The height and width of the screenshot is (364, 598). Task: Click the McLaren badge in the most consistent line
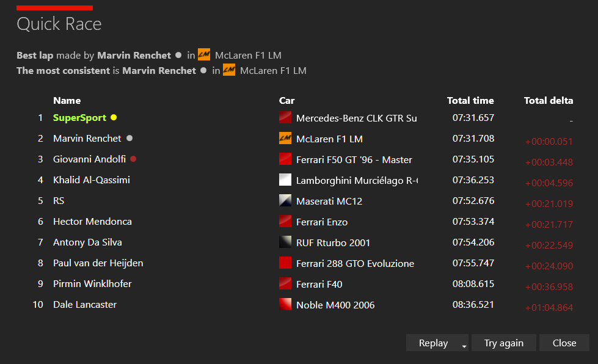pos(229,70)
